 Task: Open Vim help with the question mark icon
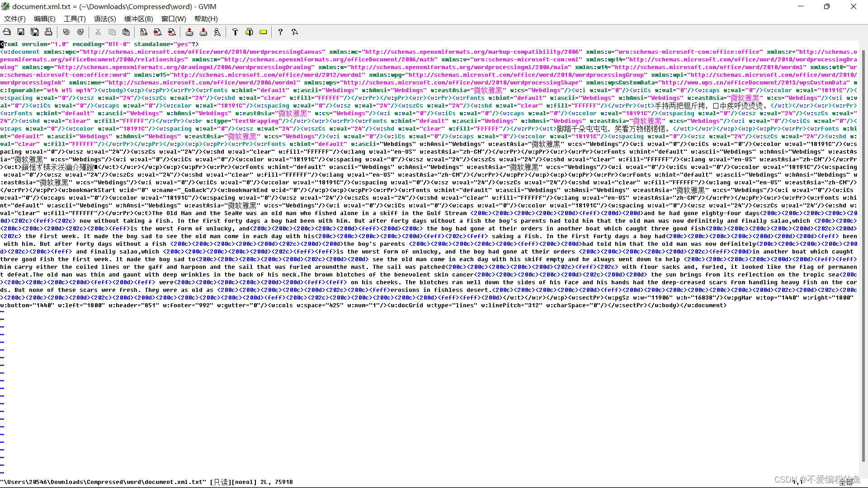tap(280, 32)
